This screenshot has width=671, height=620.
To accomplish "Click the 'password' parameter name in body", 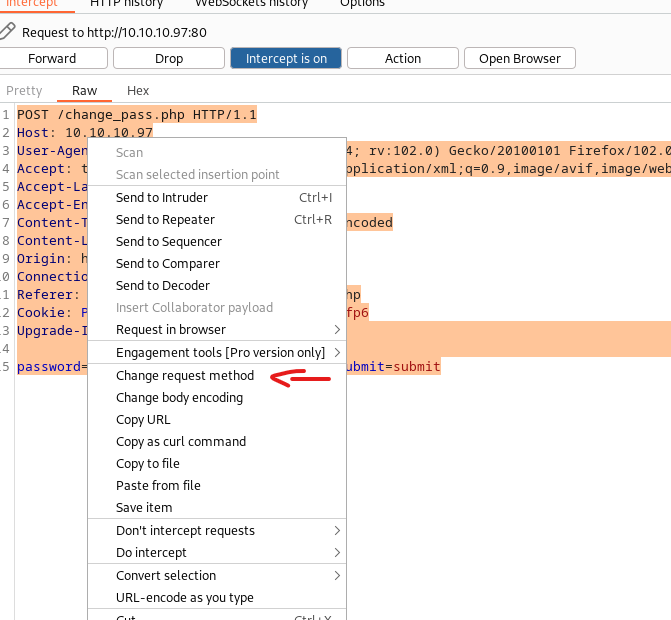I will click(49, 366).
